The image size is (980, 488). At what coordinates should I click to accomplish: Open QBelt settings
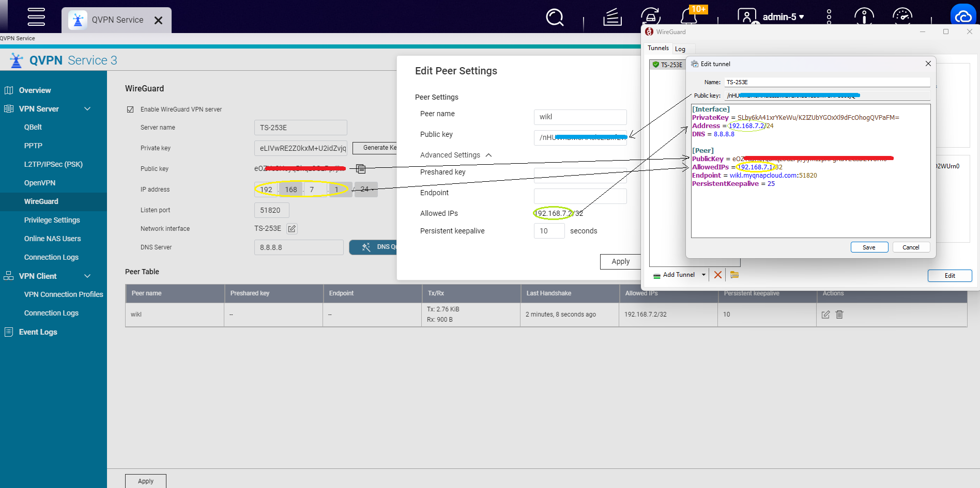(33, 127)
